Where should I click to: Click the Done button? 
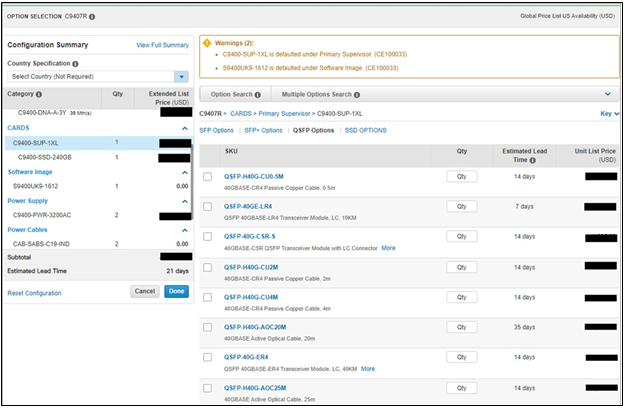click(x=176, y=291)
